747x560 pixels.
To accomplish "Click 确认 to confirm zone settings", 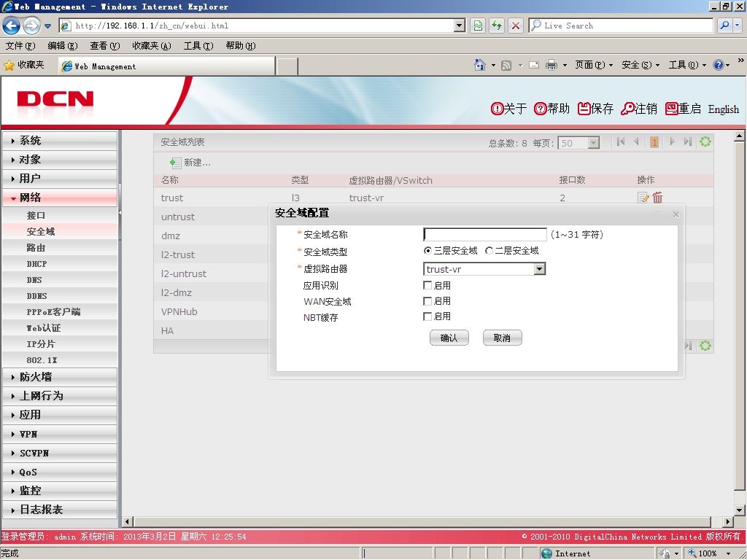I will (x=449, y=338).
